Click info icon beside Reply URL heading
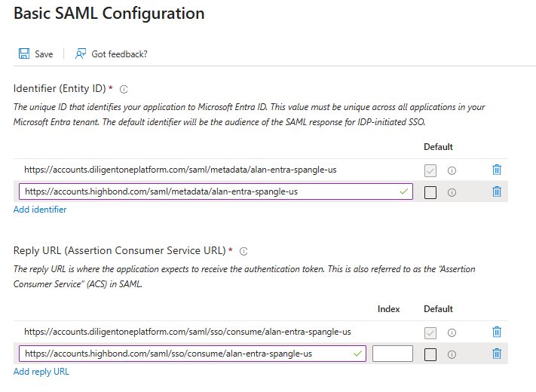Image resolution: width=536 pixels, height=392 pixels. (243, 251)
